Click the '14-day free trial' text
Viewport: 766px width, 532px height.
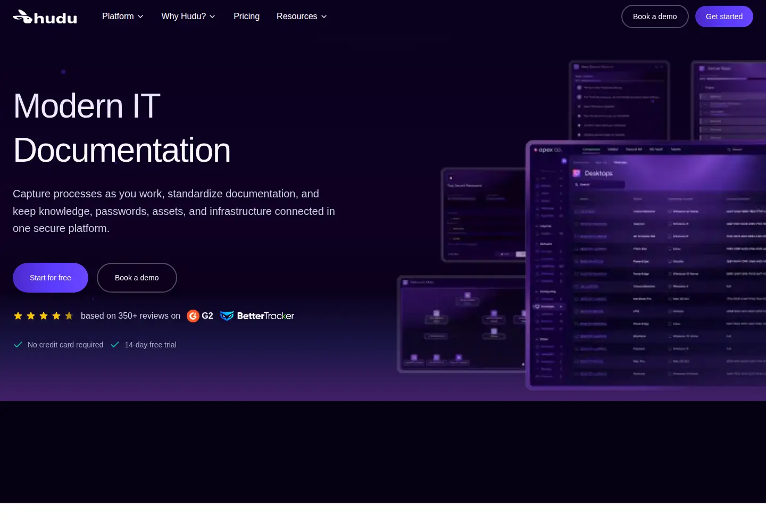(151, 345)
